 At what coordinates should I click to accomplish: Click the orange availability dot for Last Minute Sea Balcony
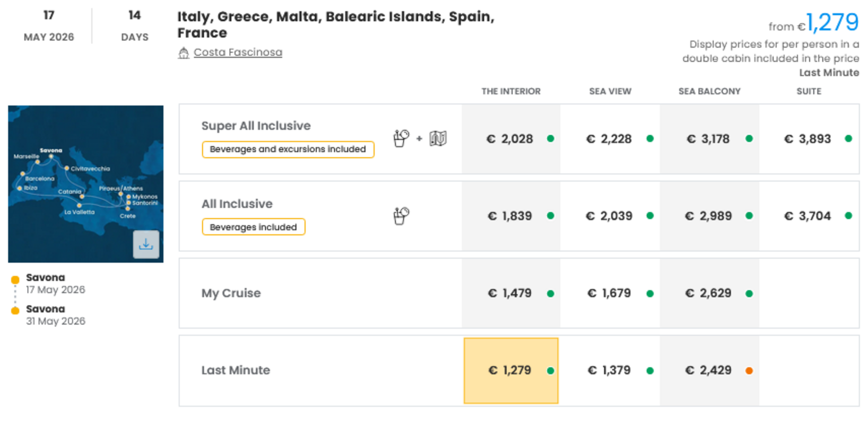(x=749, y=370)
